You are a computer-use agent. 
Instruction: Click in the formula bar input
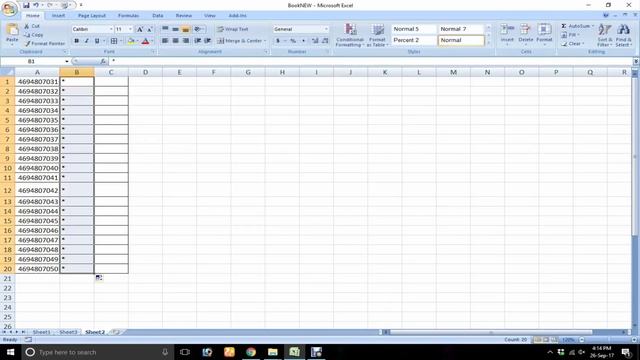point(371,61)
